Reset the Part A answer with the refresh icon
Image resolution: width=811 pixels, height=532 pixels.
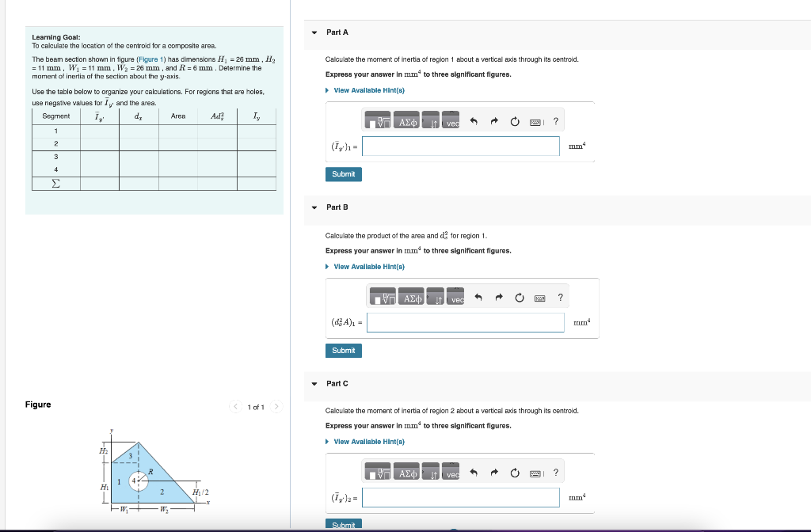pos(514,120)
